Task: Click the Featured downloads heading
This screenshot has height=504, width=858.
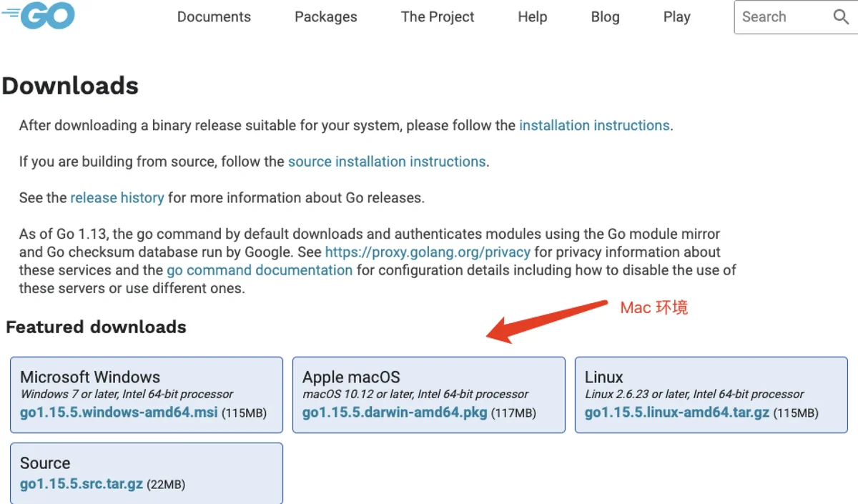Action: (96, 327)
